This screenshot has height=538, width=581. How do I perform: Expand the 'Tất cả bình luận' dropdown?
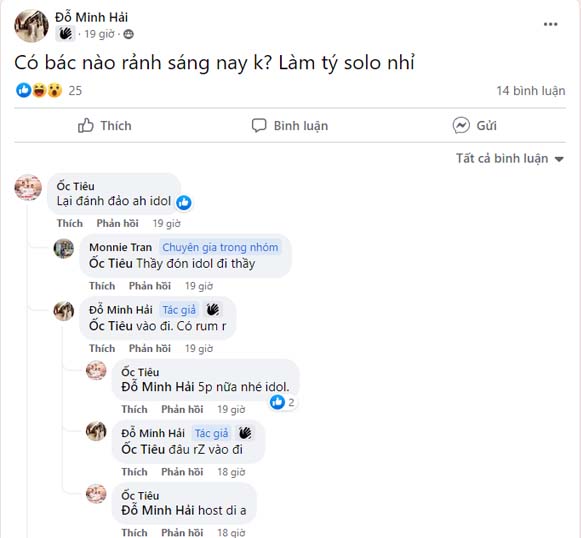tap(509, 159)
